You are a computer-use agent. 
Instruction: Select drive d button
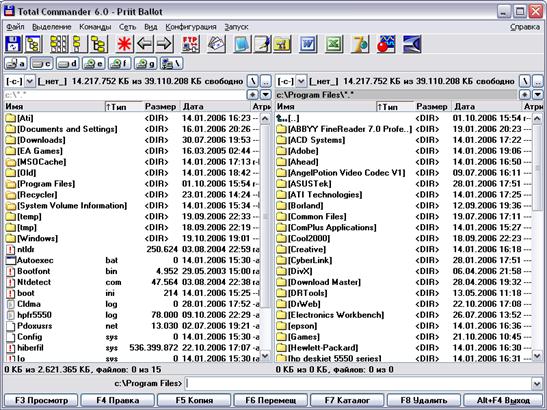pos(67,64)
